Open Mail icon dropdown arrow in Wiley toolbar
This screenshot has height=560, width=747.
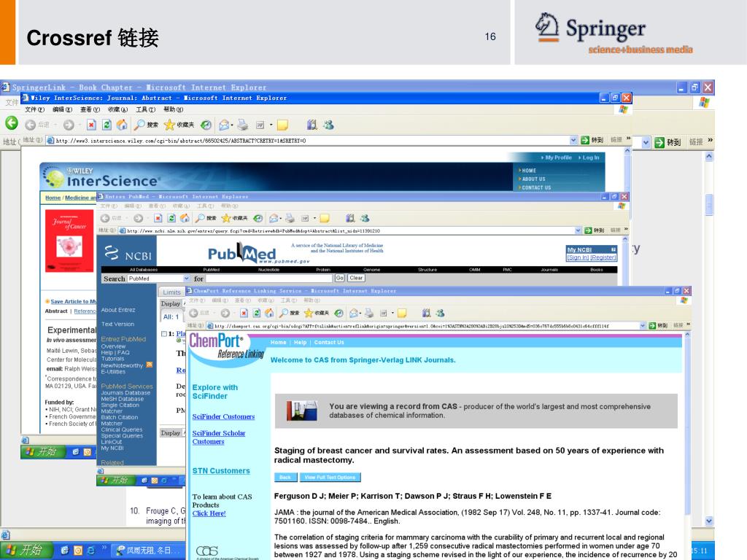pos(232,125)
